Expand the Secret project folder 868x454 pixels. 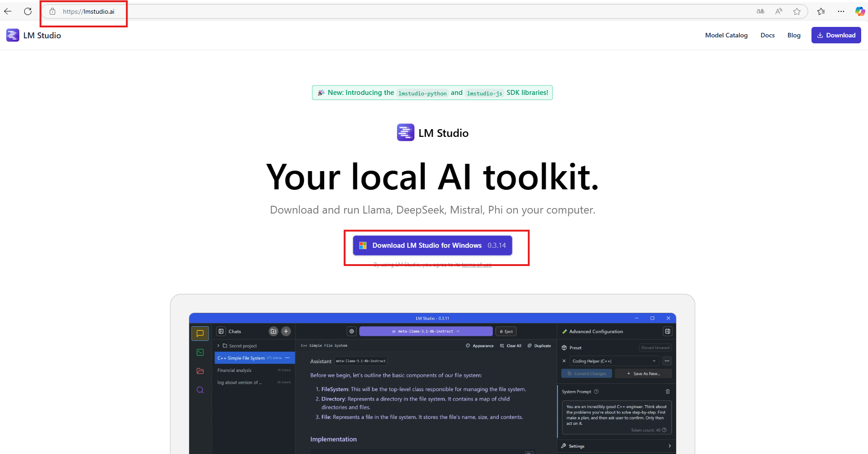(x=219, y=346)
